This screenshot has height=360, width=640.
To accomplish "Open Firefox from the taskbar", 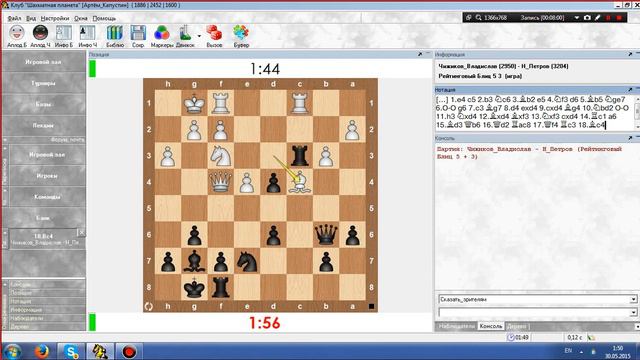I will click(42, 351).
